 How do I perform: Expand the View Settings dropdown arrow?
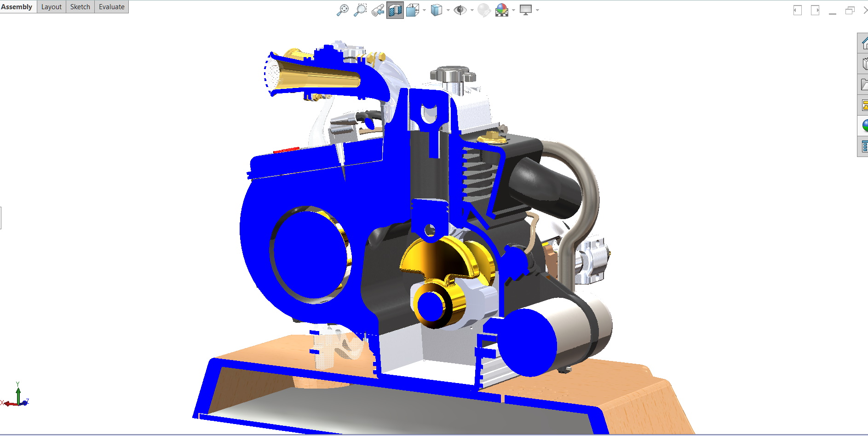pos(537,10)
